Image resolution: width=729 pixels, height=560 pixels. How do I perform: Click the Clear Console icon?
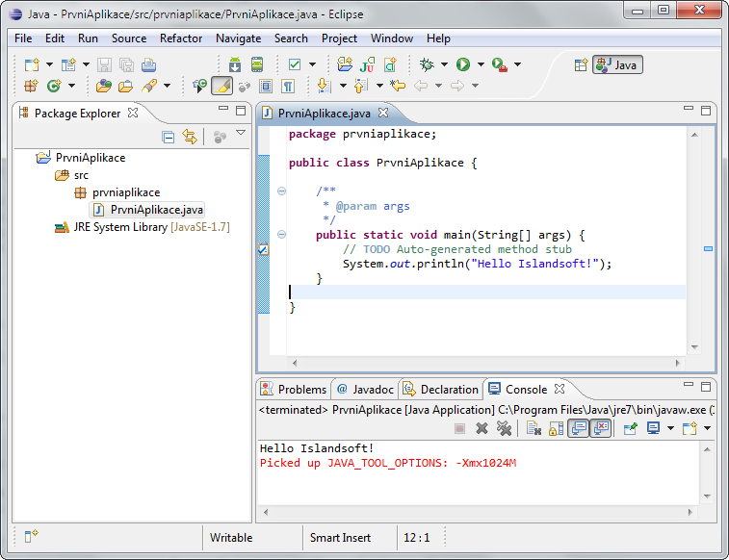point(534,428)
